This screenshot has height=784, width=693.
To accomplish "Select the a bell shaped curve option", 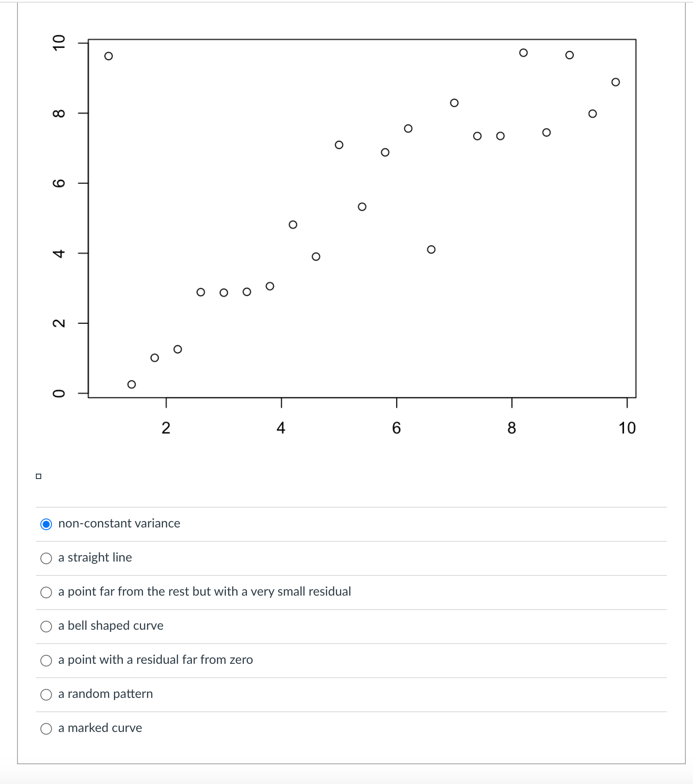I will [x=46, y=627].
